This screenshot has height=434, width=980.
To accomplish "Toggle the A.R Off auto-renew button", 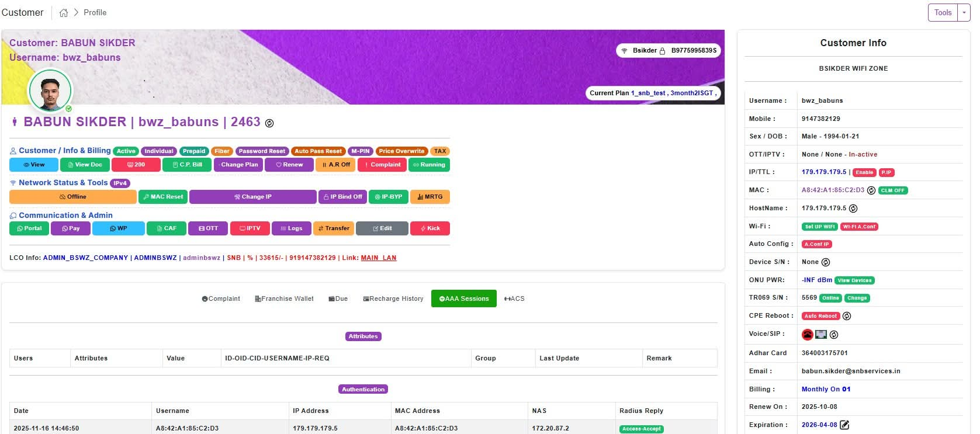I will click(336, 165).
